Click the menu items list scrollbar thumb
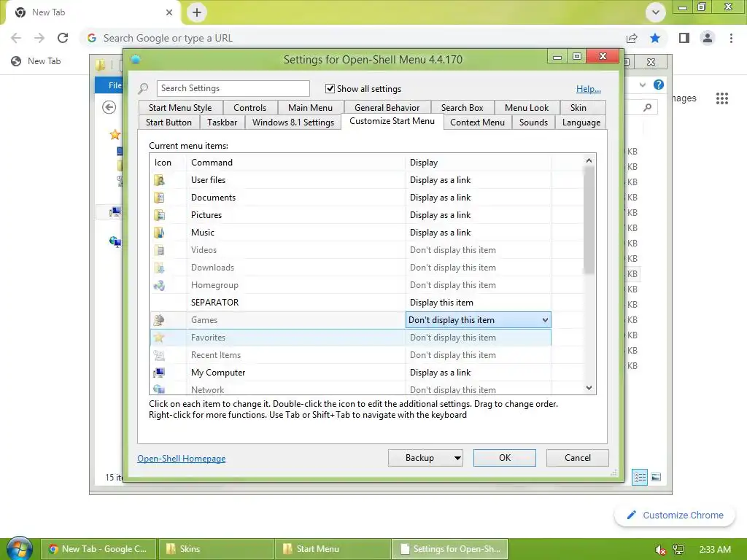Viewport: 747px width, 560px height. tap(589, 220)
